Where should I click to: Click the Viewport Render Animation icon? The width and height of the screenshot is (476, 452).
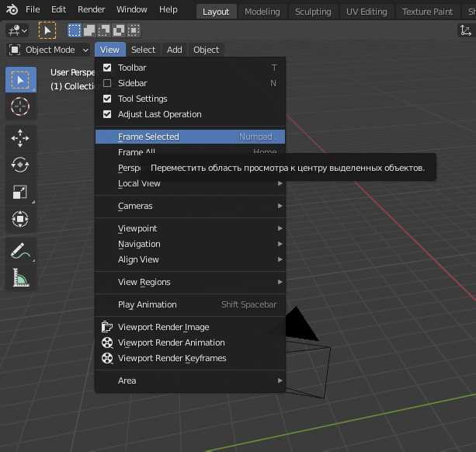[107, 342]
